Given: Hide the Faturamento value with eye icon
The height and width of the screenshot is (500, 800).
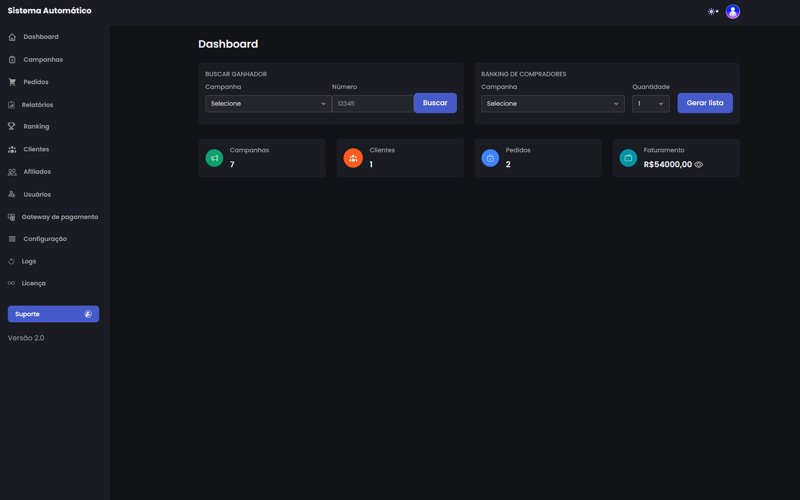Looking at the screenshot, I should point(699,164).
